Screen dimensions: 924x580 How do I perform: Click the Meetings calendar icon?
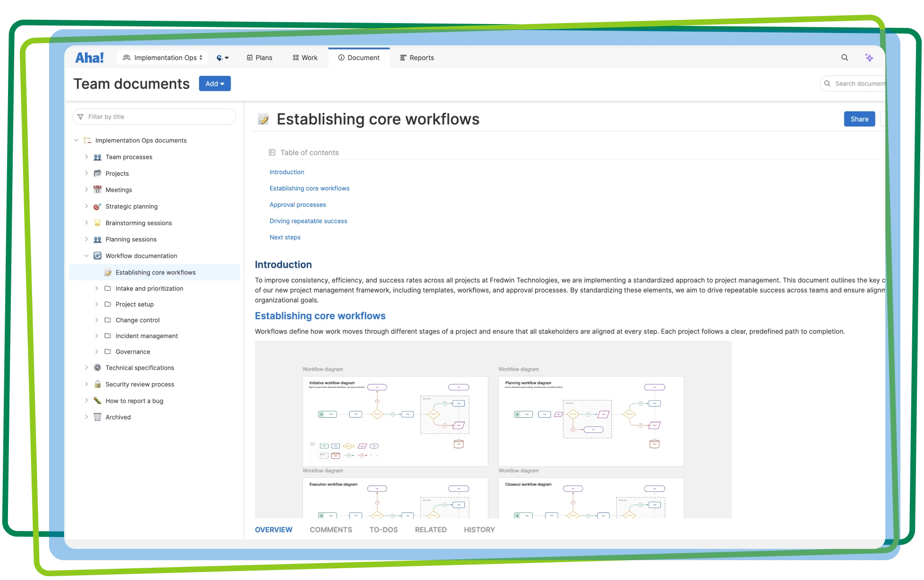pos(98,190)
